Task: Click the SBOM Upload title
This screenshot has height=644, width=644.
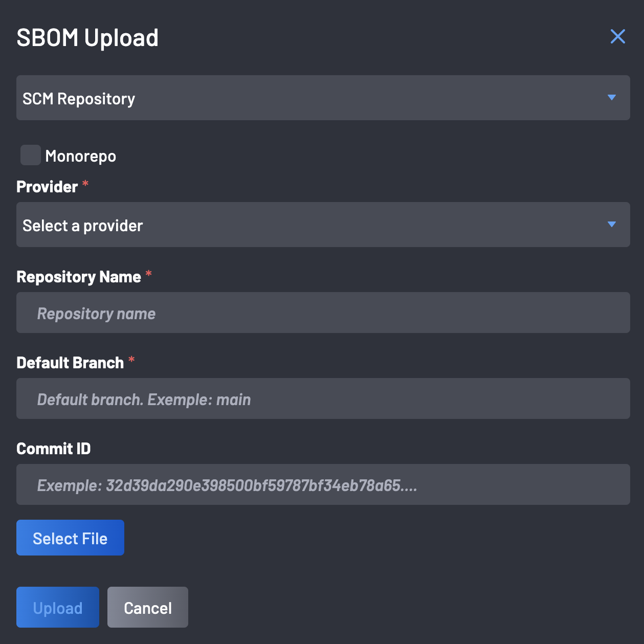Action: 87,38
